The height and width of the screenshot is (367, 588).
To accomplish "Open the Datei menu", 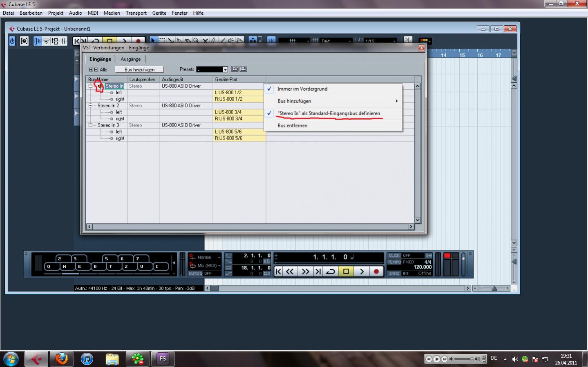I will [8, 13].
